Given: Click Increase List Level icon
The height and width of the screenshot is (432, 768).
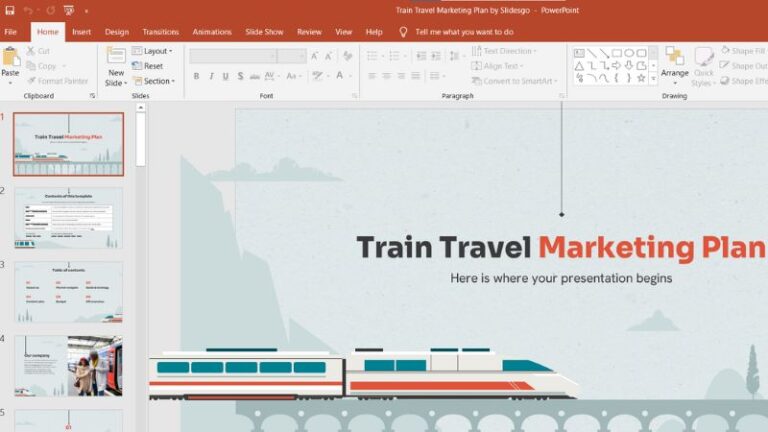Looking at the screenshot, I should pos(436,56).
